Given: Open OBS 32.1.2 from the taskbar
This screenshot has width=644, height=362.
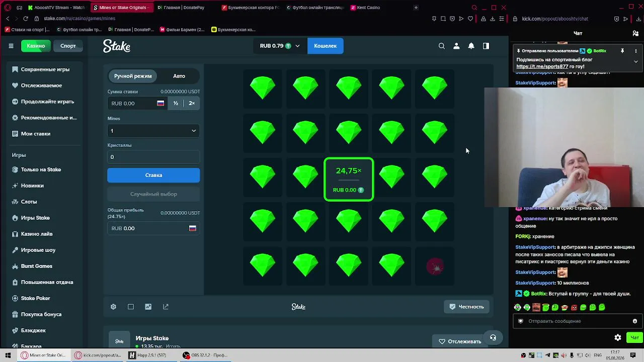Looking at the screenshot, I should (205, 355).
